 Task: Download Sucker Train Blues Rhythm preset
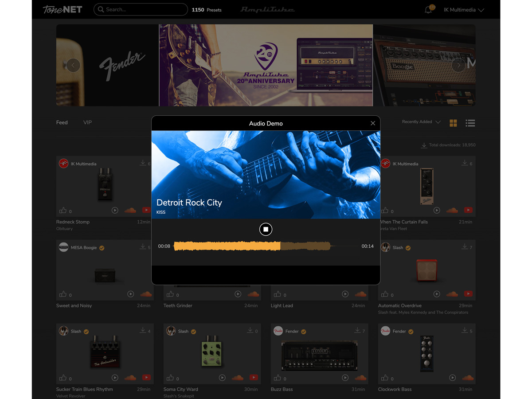pos(143,330)
